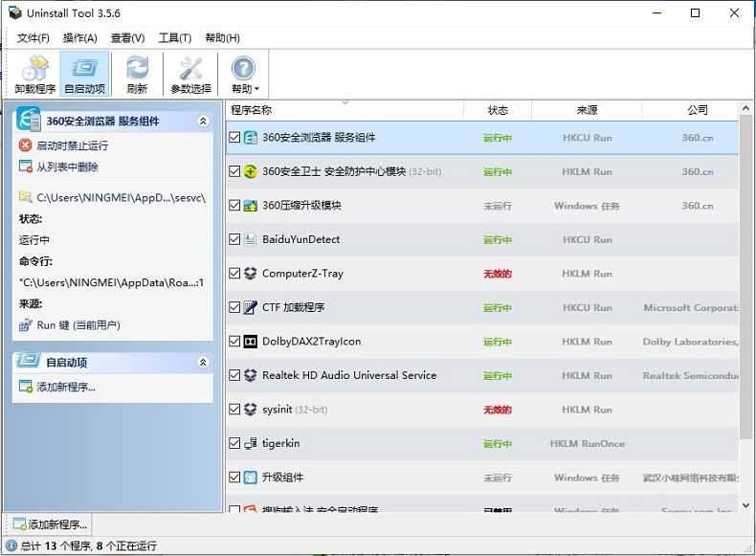Click DolbyDAX2TrayIcon row icon
This screenshot has width=756, height=556.
250,342
